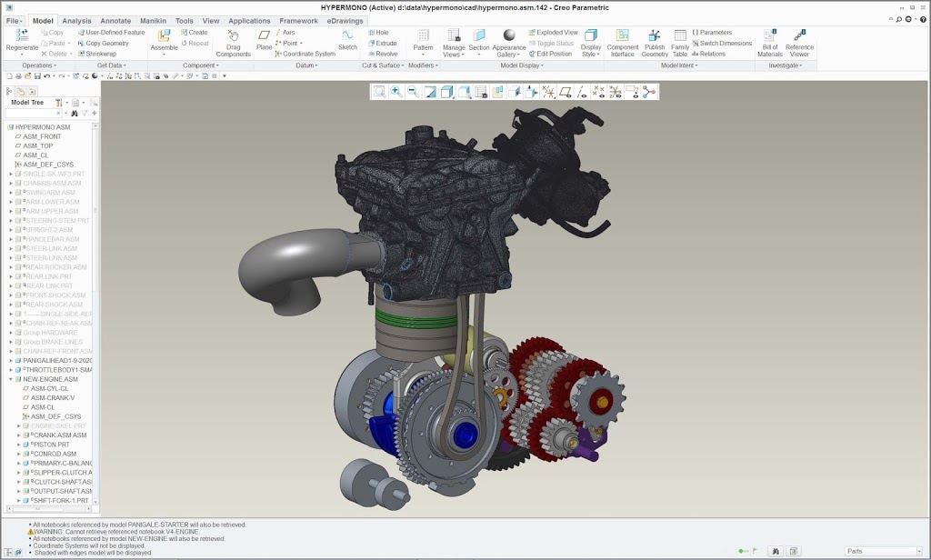
Task: Click the Regenerate icon in Operations
Action: 22,36
